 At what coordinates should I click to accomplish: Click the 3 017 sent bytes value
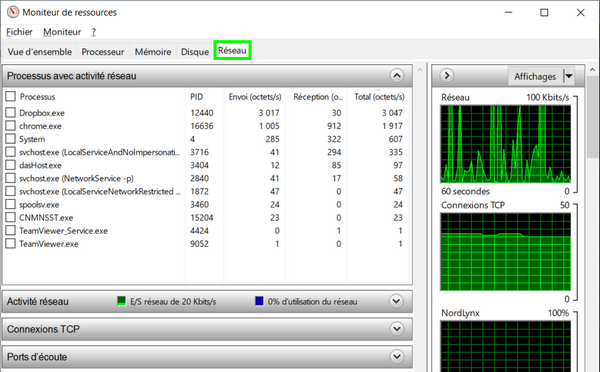pos(269,113)
